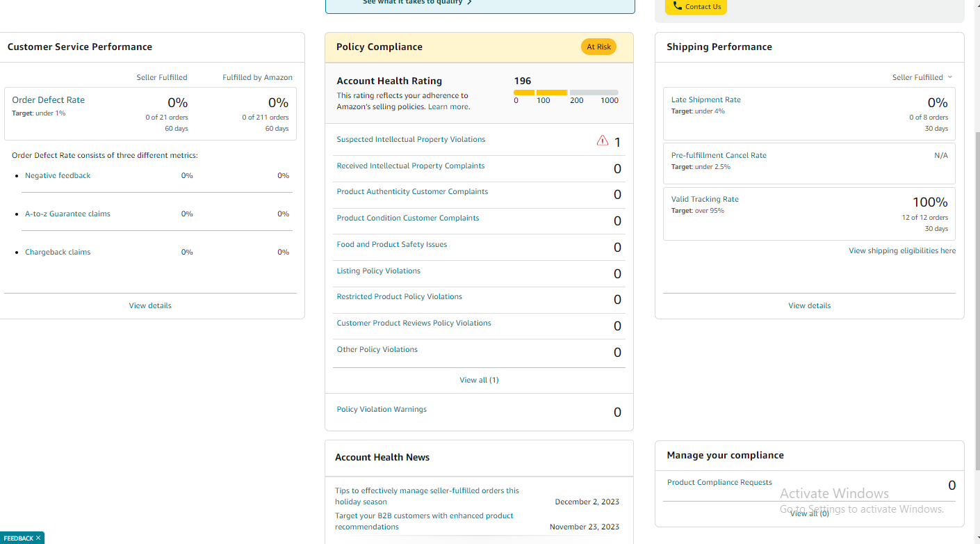Screen dimensions: 980x544
Task: Open the seller-fulfilled holiday season tips article
Action: pos(427,496)
